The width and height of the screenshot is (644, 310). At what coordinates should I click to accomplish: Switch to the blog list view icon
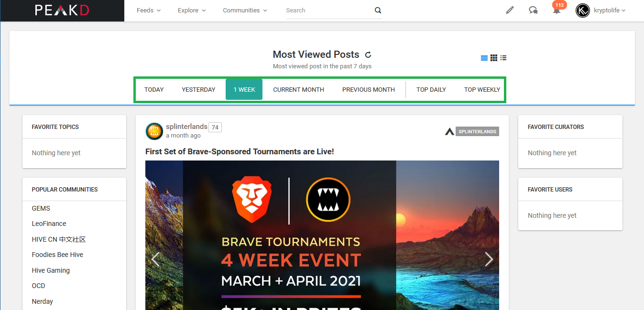coord(484,58)
